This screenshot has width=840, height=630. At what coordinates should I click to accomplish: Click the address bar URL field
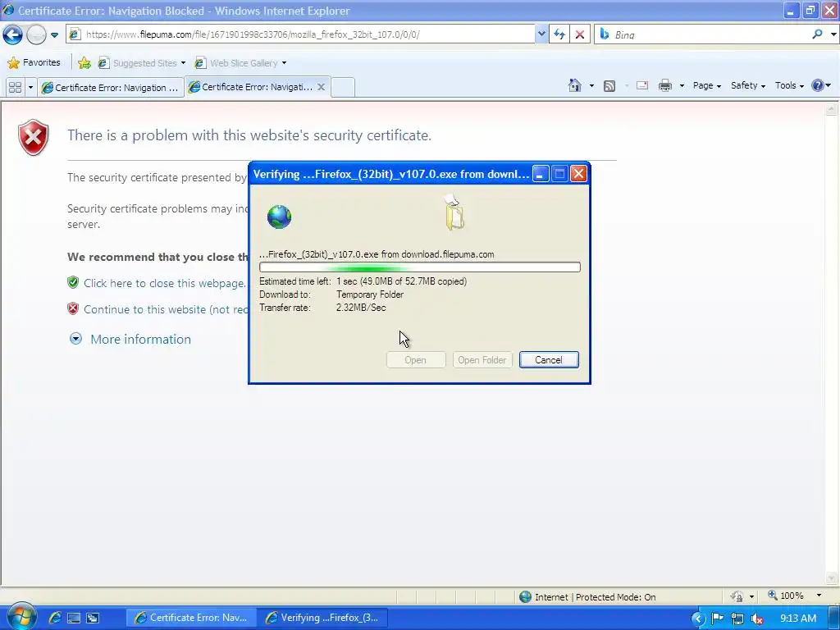[300, 34]
